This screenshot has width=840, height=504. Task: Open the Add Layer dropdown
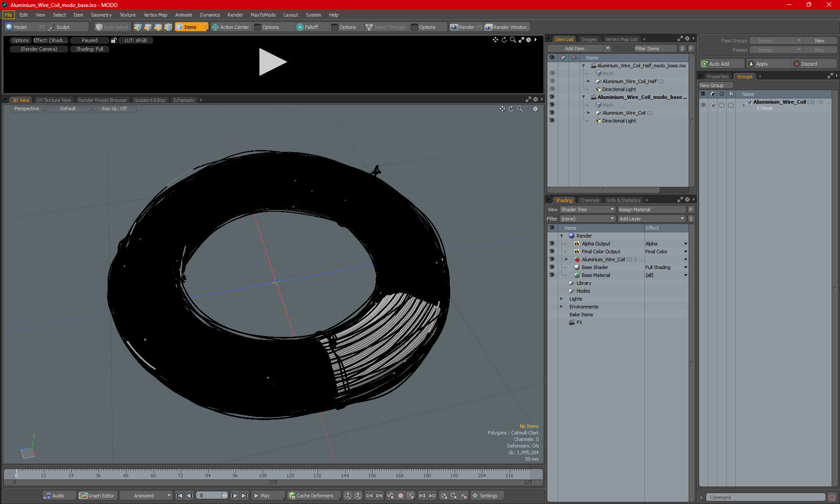(x=651, y=219)
